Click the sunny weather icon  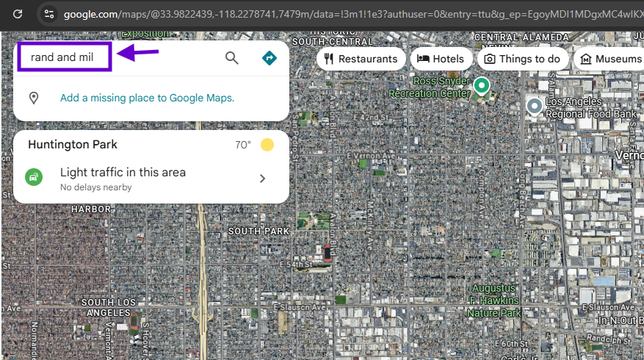[x=267, y=145]
